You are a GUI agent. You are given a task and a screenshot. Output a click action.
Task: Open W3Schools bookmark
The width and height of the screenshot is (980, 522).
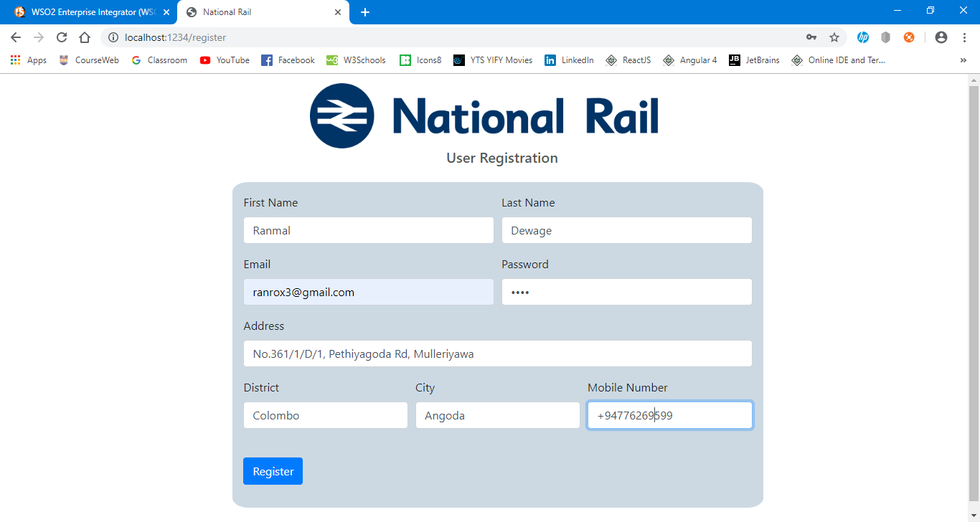(x=356, y=60)
